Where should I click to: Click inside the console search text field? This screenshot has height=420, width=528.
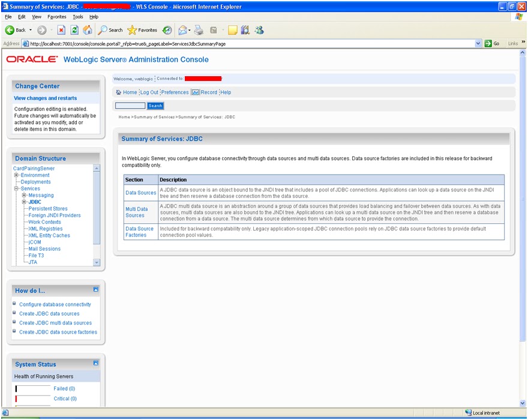click(130, 106)
